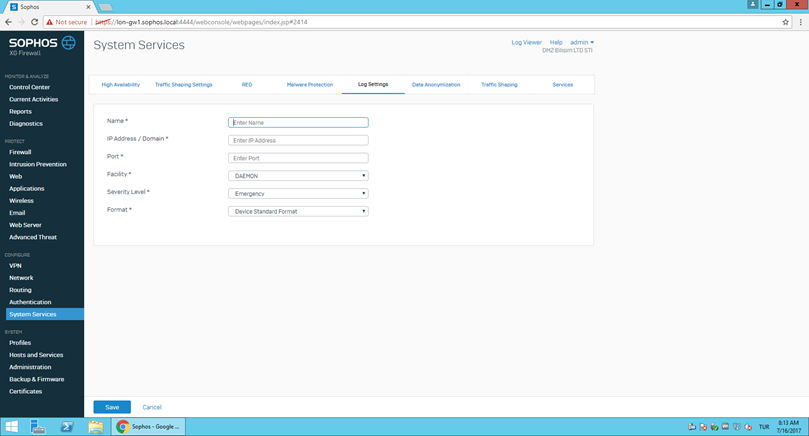
Task: Open Email in sidebar
Action: pyautogui.click(x=17, y=213)
